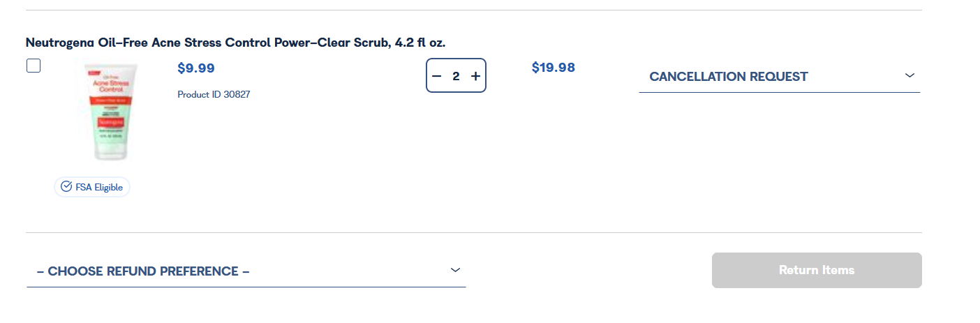Click the chevron on Cancellation Request

(909, 75)
